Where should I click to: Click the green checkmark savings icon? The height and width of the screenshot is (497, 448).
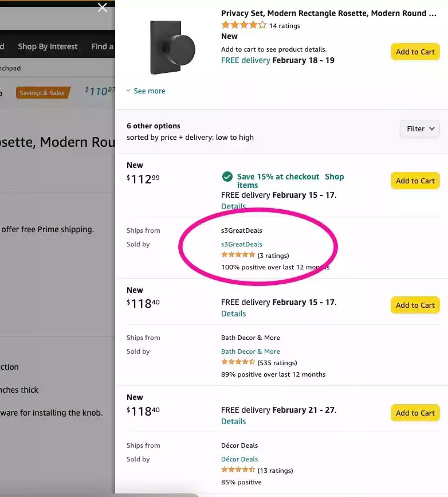tap(227, 177)
